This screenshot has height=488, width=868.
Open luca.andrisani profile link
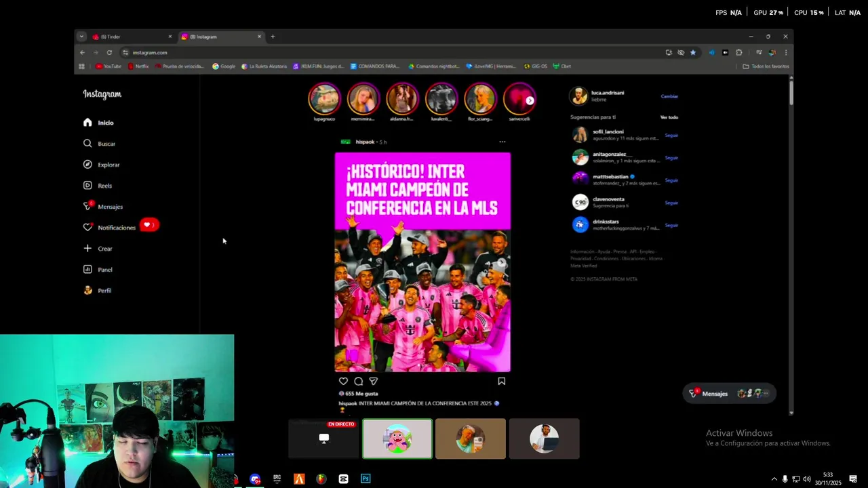point(608,93)
